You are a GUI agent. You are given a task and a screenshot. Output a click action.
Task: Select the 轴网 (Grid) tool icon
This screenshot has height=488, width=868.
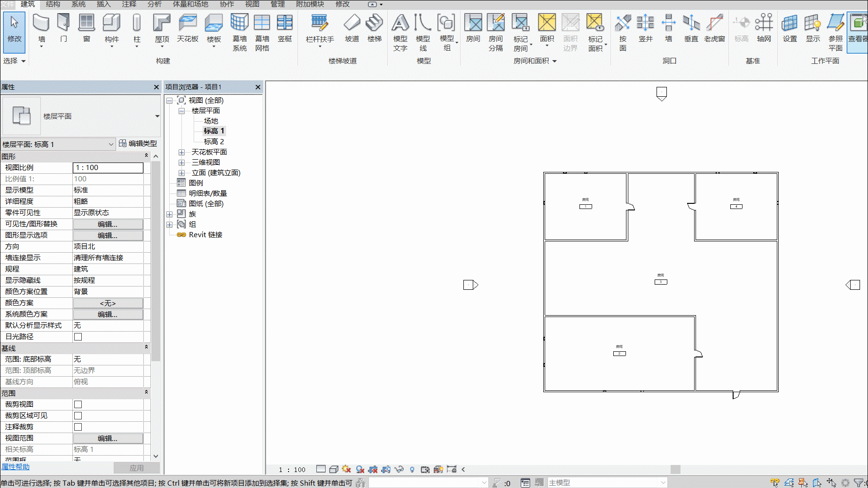coord(764,23)
